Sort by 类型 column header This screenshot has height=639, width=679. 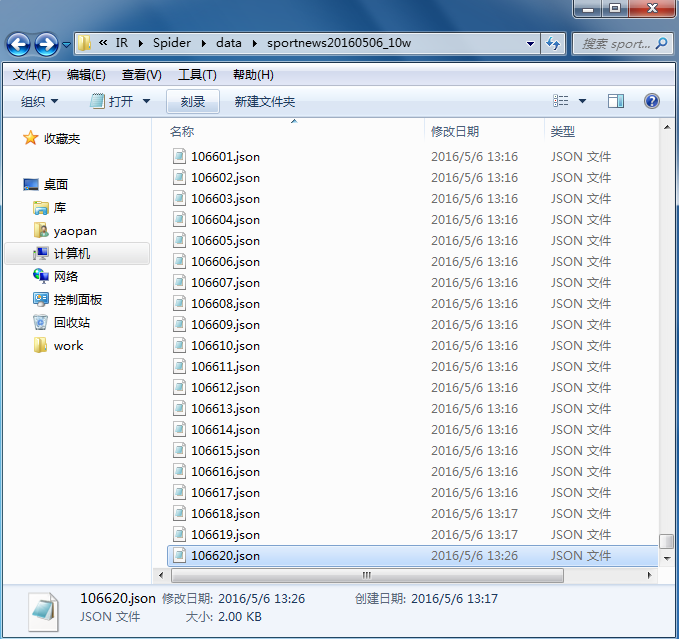[x=563, y=131]
